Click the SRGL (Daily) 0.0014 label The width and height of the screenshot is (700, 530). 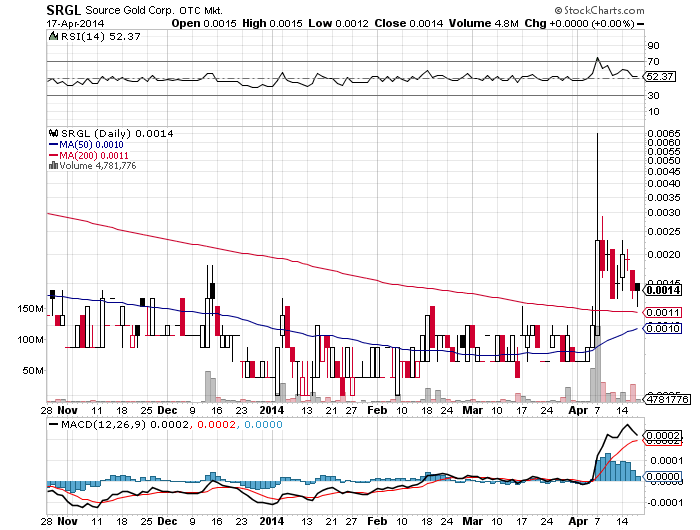tap(117, 134)
